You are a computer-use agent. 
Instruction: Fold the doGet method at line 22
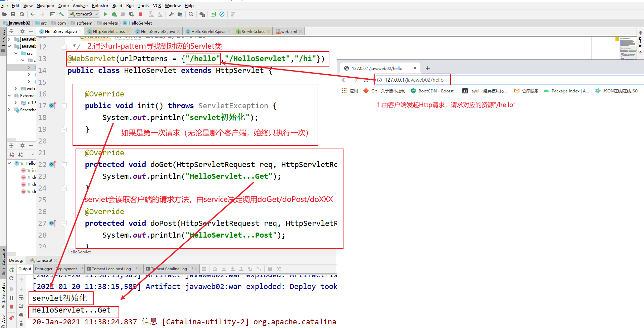pos(64,165)
